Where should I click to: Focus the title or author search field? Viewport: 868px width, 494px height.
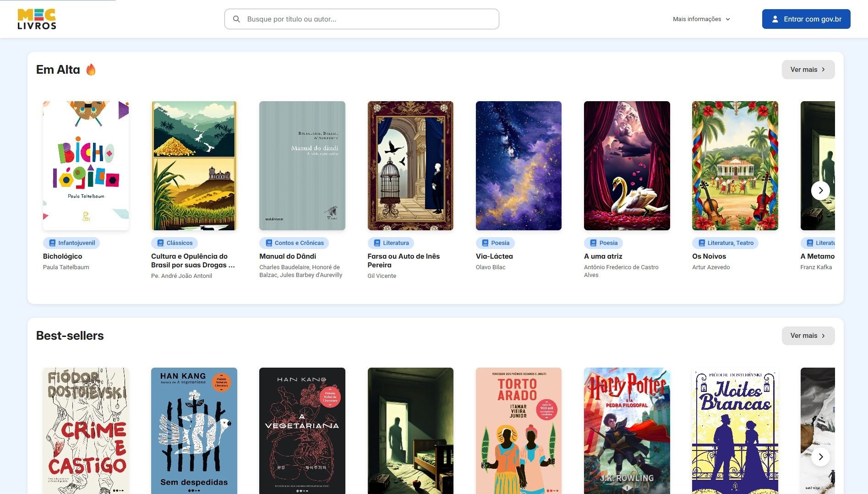click(366, 19)
